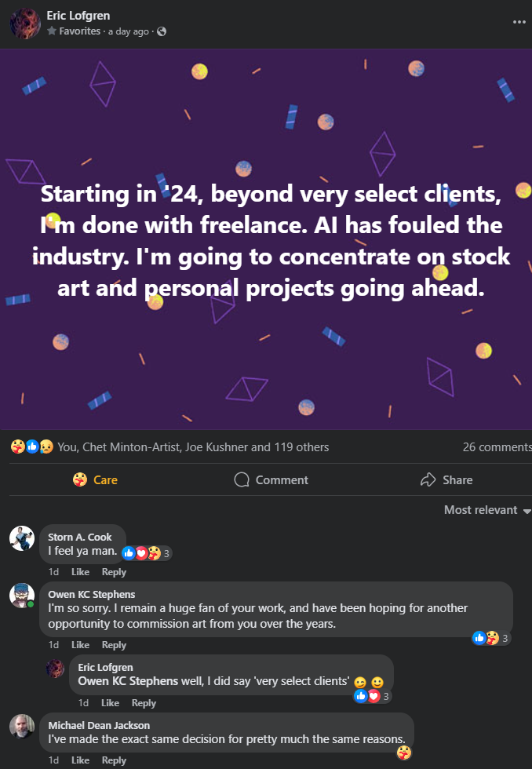Click Owen KC Stephens' avatar
The image size is (532, 769).
22,595
